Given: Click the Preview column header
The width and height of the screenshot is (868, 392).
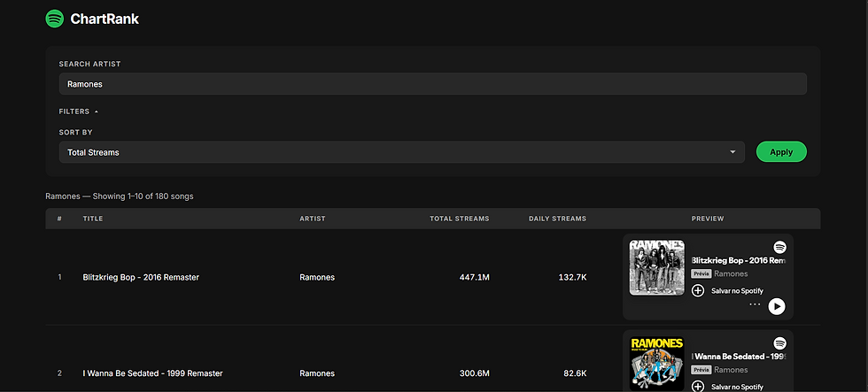Looking at the screenshot, I should coord(708,219).
